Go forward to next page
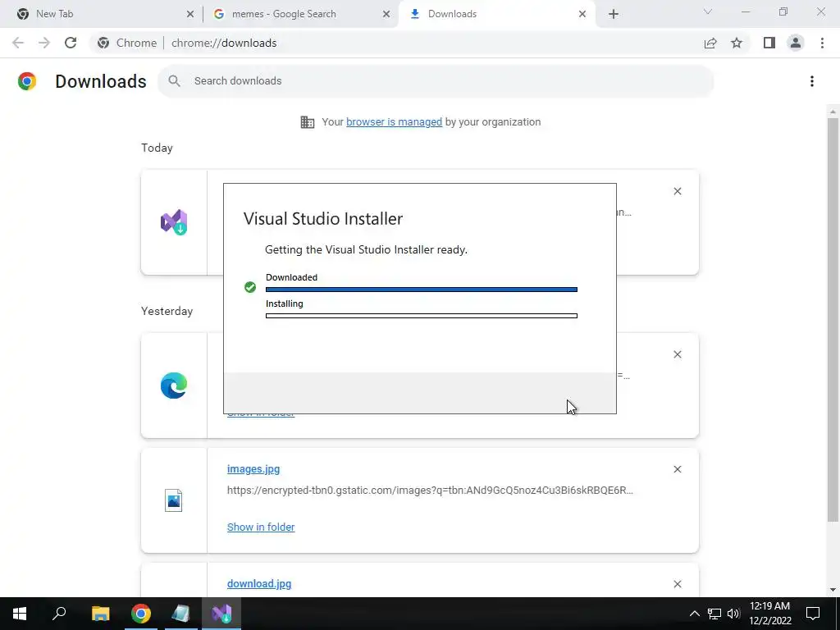This screenshot has width=840, height=630. 44,43
